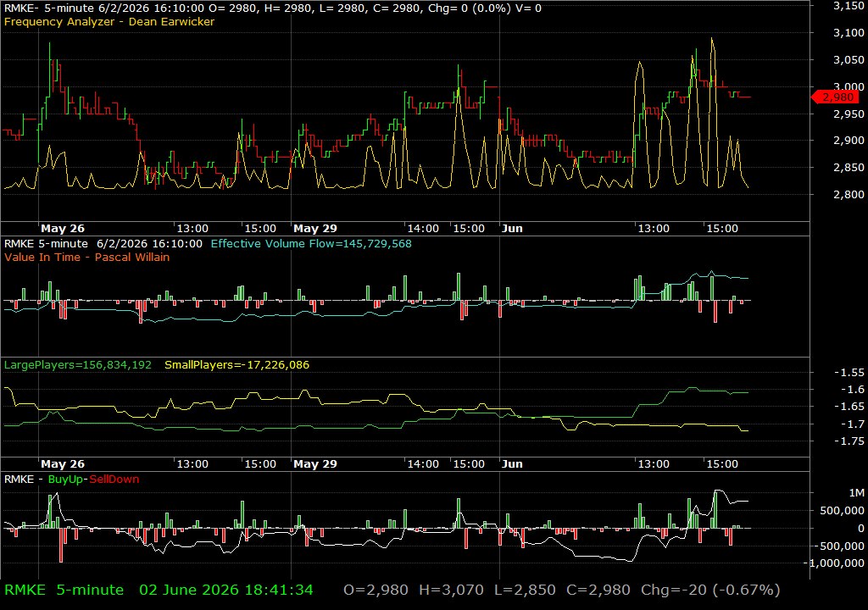Click the 3,050 price axis label
Image resolution: width=868 pixels, height=610 pixels.
848,60
